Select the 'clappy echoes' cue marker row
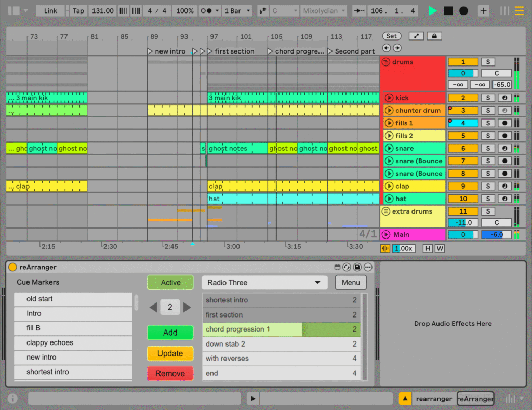This screenshot has height=410, width=532. pos(73,342)
